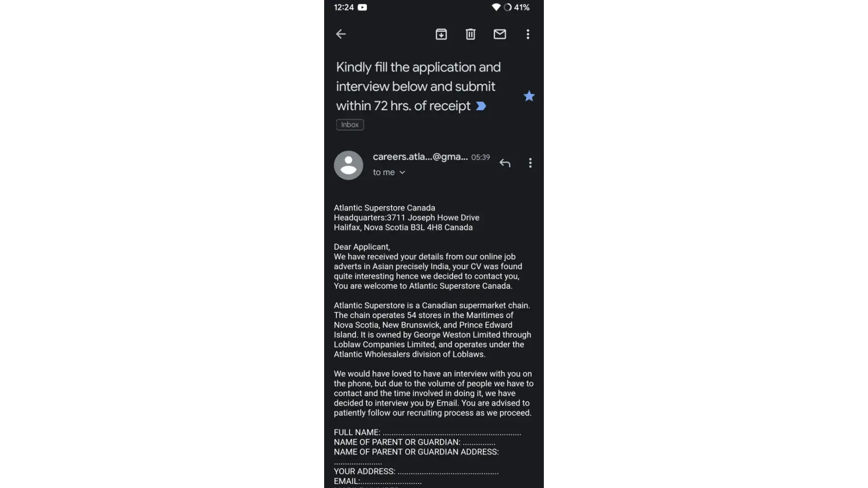
Task: Open the message options three-dot menu
Action: tap(530, 163)
